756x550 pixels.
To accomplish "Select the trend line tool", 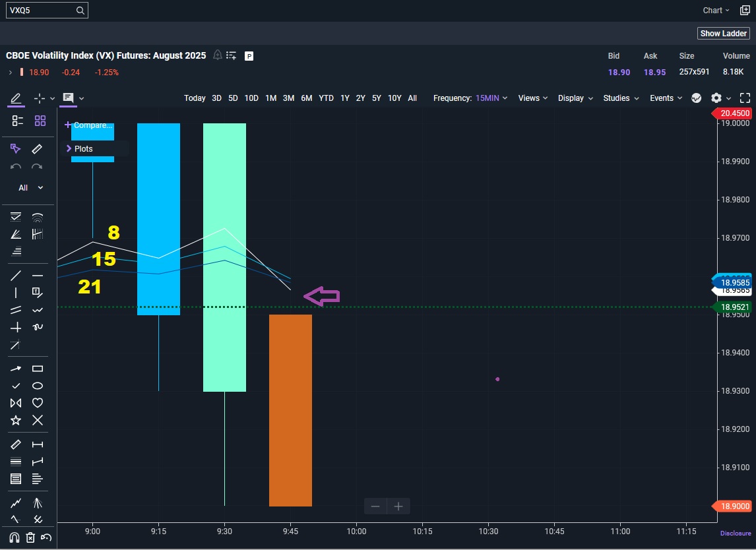I will point(15,276).
